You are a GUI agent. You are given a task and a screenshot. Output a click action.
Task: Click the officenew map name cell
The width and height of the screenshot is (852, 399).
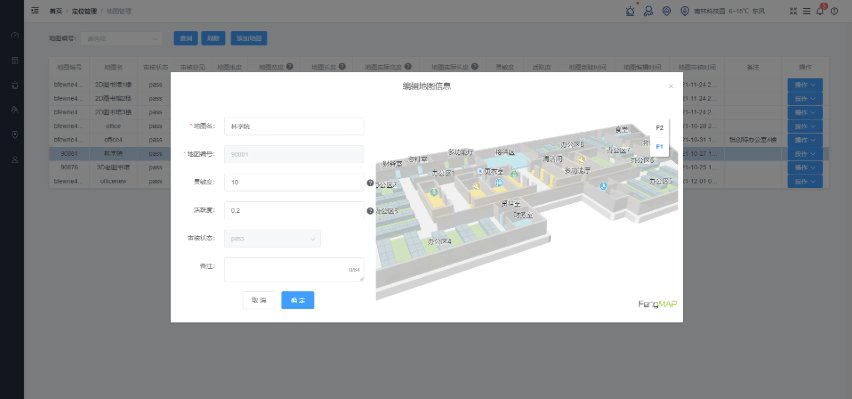(113, 181)
